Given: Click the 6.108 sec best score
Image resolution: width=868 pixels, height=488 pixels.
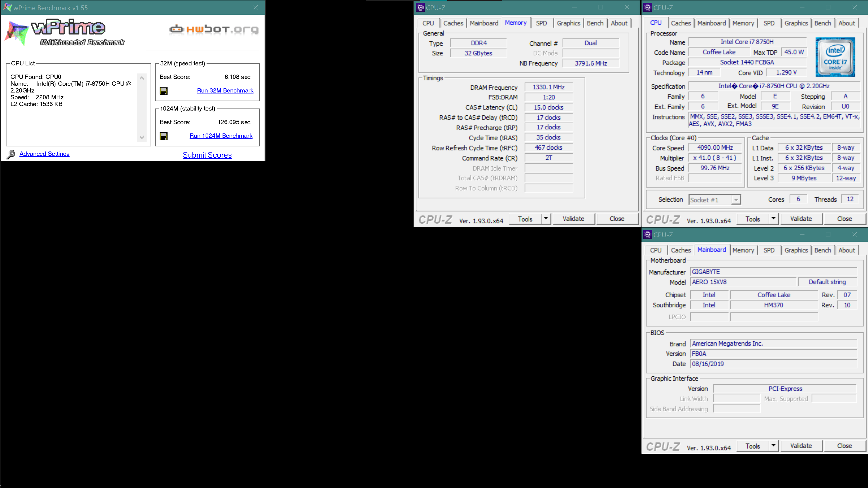Looking at the screenshot, I should pyautogui.click(x=237, y=77).
